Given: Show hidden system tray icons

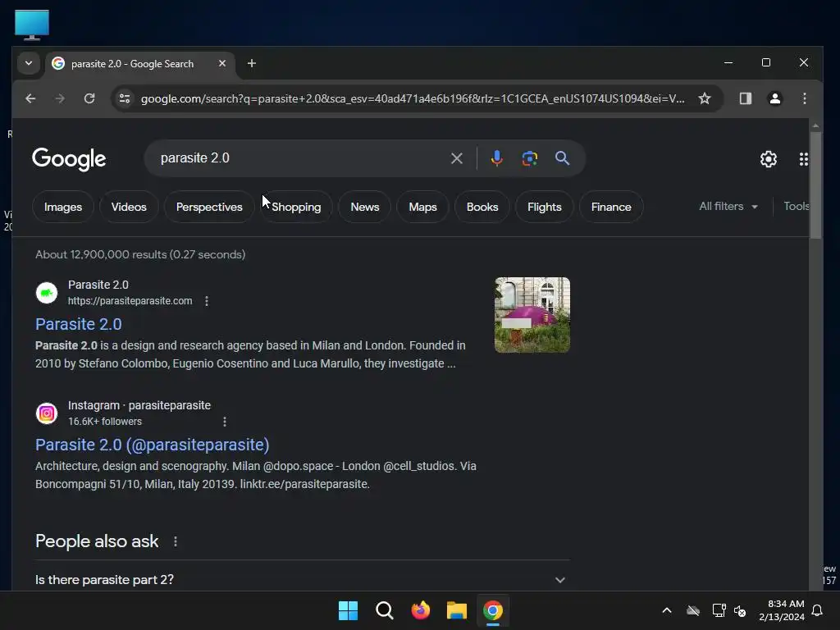Looking at the screenshot, I should tap(666, 610).
